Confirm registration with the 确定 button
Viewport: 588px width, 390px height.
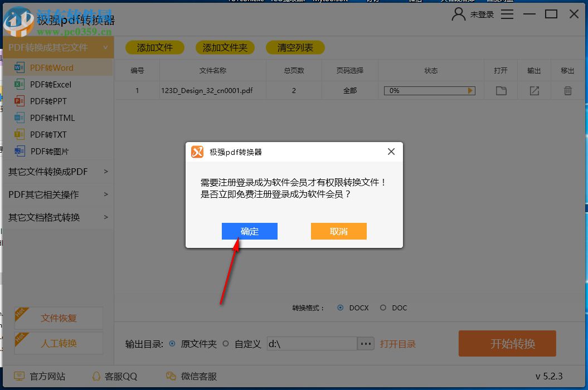click(249, 231)
